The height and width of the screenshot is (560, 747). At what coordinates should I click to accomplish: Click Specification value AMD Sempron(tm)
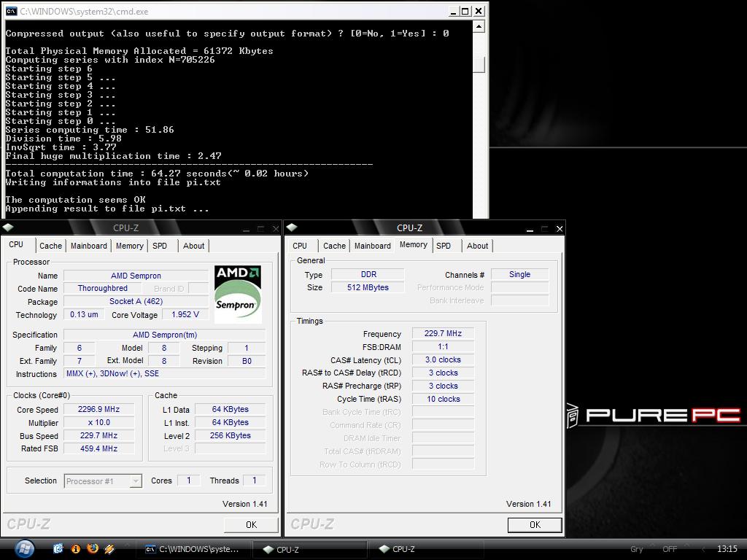[165, 335]
